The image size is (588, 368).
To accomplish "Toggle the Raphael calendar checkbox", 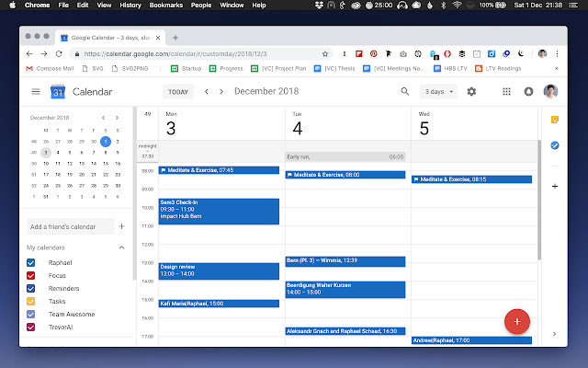I will (31, 263).
